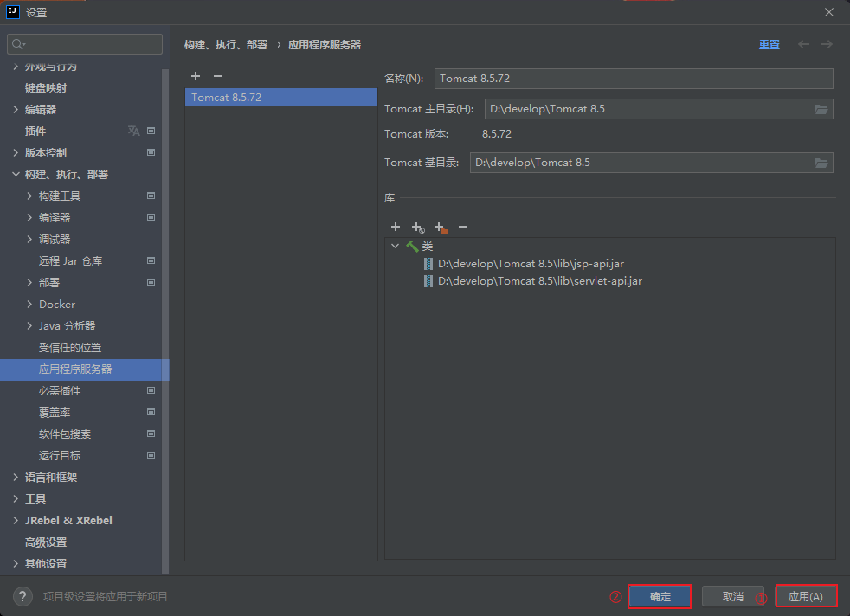Expand the Java 分析器 subtree
This screenshot has width=850, height=616.
[29, 325]
